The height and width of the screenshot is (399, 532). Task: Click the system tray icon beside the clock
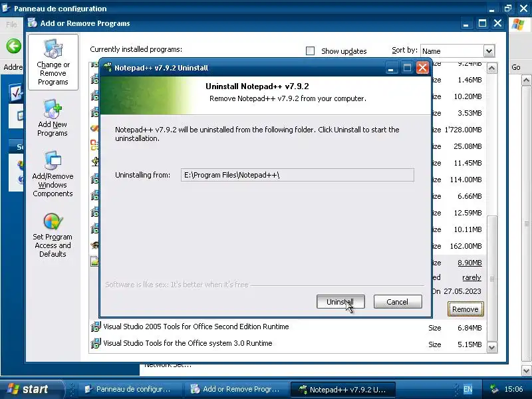(x=494, y=389)
